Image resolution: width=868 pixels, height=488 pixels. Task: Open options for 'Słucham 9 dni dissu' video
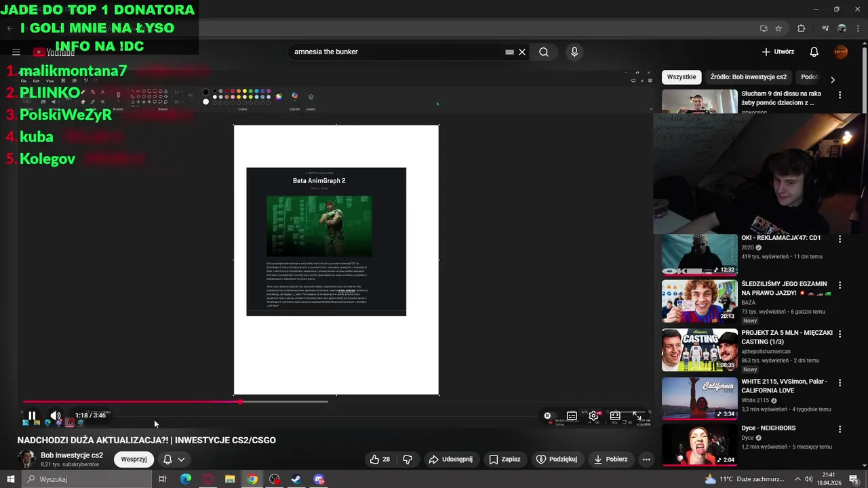coord(840,96)
